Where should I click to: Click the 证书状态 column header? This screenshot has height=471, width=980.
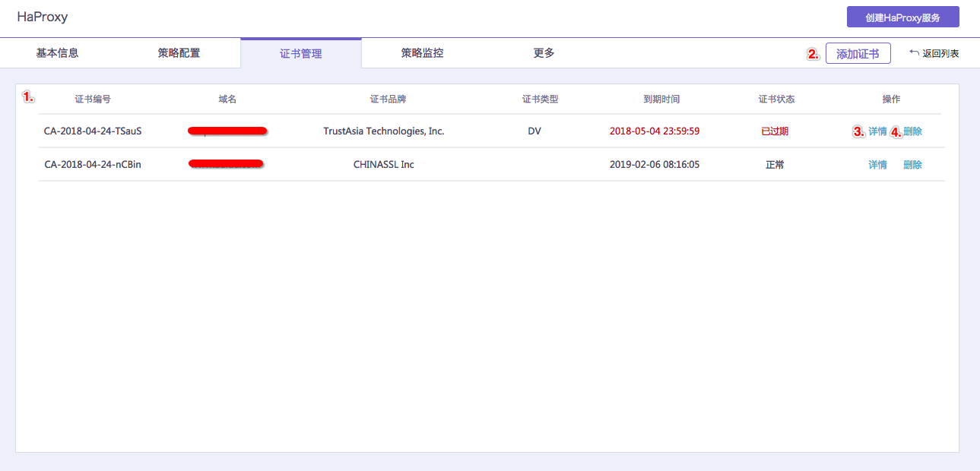pos(776,100)
